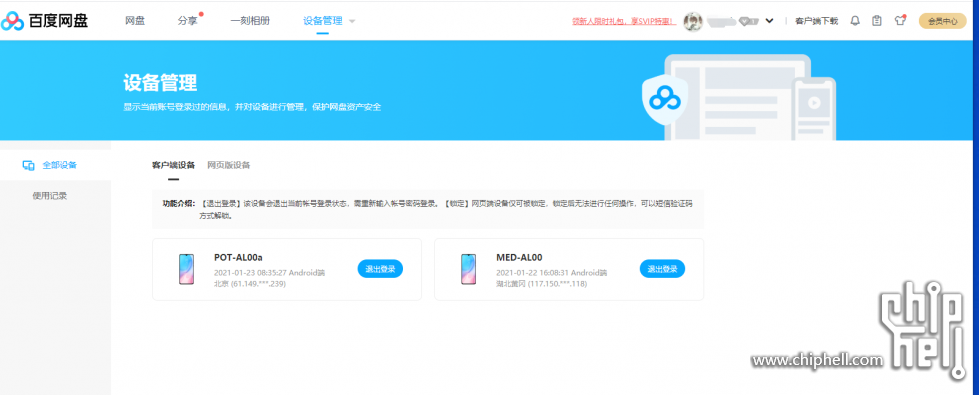Open the 一刻相册 tab
The width and height of the screenshot is (979, 395).
pos(250,21)
